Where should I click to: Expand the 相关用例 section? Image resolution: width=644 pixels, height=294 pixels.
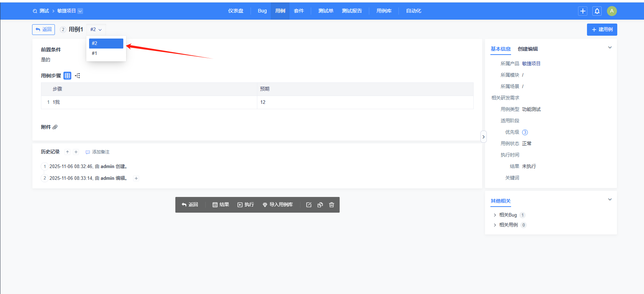point(495,225)
